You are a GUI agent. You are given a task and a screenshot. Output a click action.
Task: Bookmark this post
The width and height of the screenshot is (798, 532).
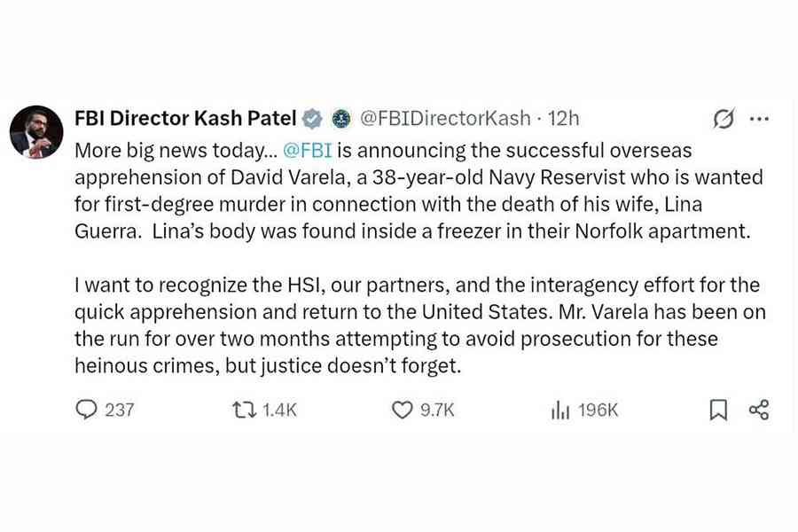[718, 410]
